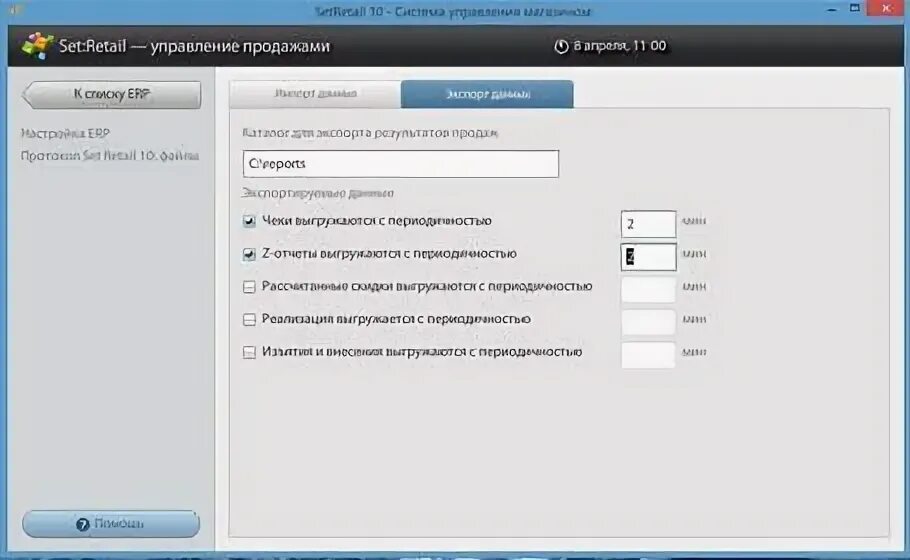Image resolution: width=910 pixels, height=560 pixels.
Task: Click the Реализация period minutes field
Action: coord(648,322)
